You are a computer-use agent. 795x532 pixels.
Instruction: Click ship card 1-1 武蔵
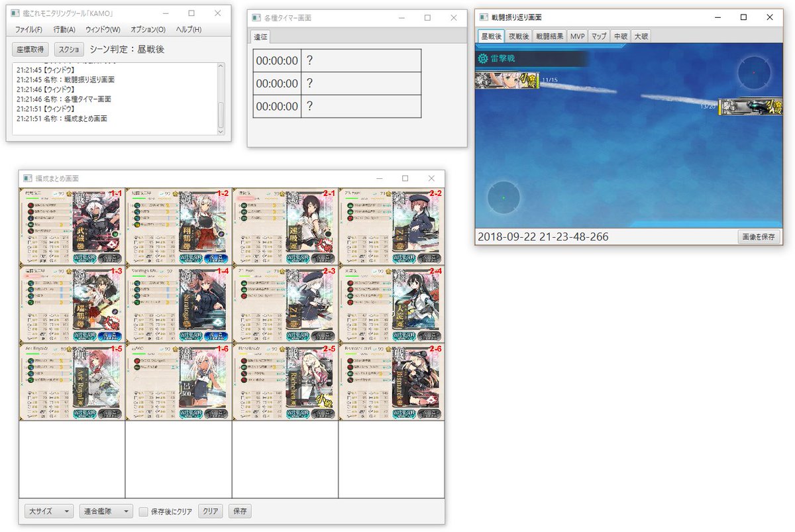click(72, 227)
